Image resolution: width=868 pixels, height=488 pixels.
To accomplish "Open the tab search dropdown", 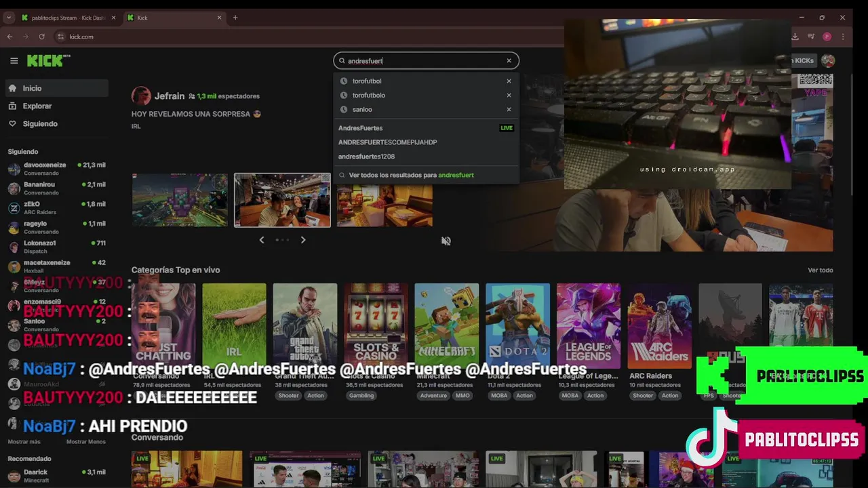I will point(9,18).
